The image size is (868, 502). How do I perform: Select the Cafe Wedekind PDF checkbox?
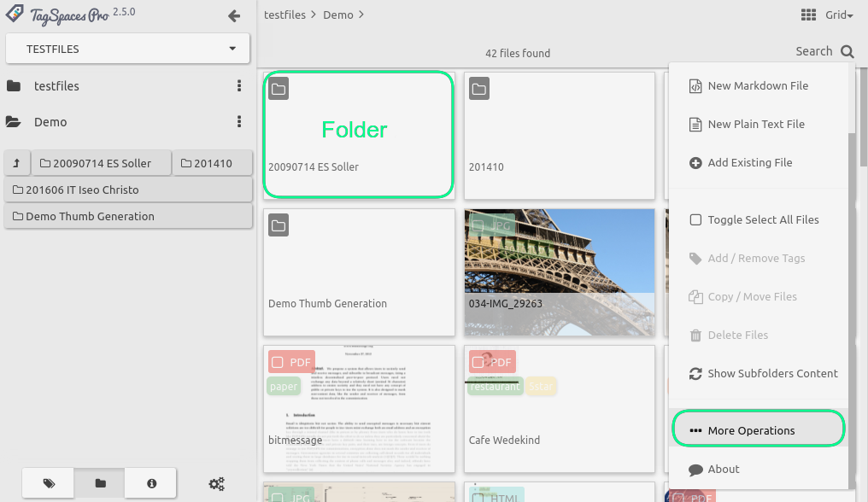point(478,362)
